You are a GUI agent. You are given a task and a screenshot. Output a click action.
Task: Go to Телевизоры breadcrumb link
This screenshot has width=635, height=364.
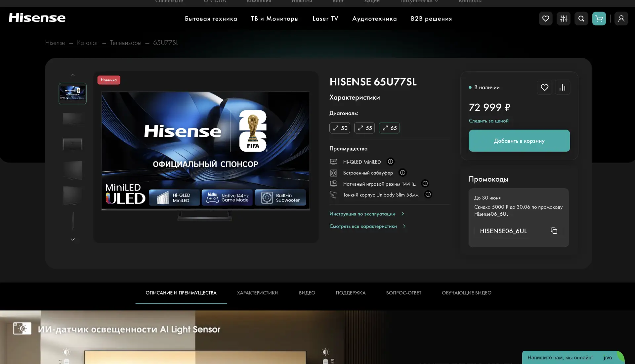tap(125, 43)
